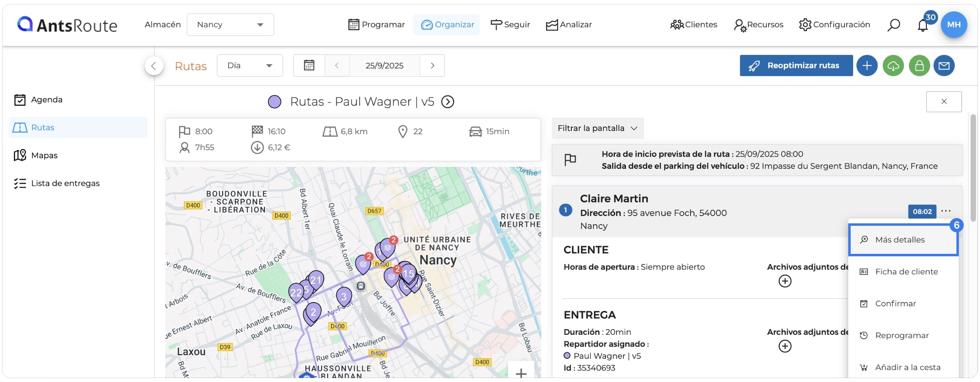Viewport: 980px width, 382px height.
Task: Click the Claire Martin name heading
Action: 614,199
